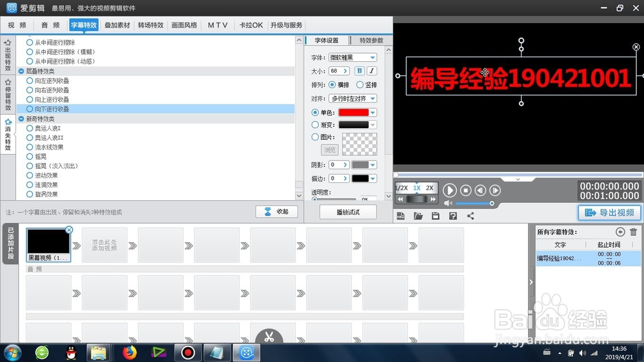Image resolution: width=644 pixels, height=362 pixels.
Task: Click the open project folder icon
Action: tap(418, 216)
